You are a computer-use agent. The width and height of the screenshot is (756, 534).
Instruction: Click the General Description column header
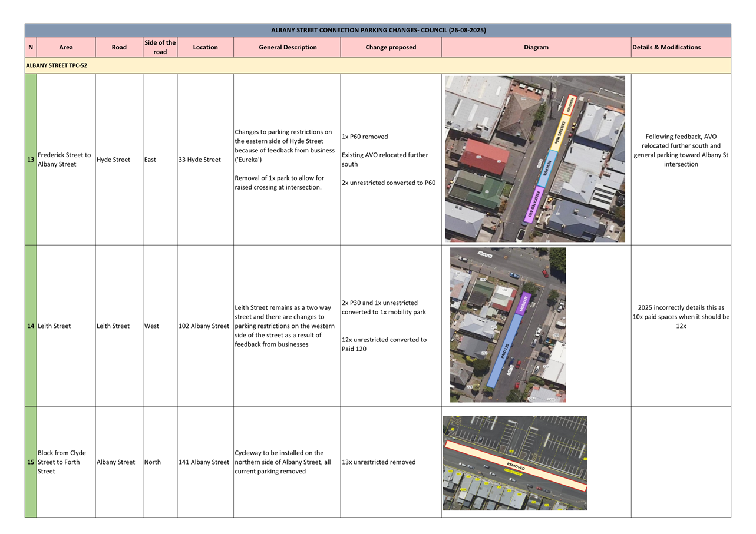pos(287,47)
